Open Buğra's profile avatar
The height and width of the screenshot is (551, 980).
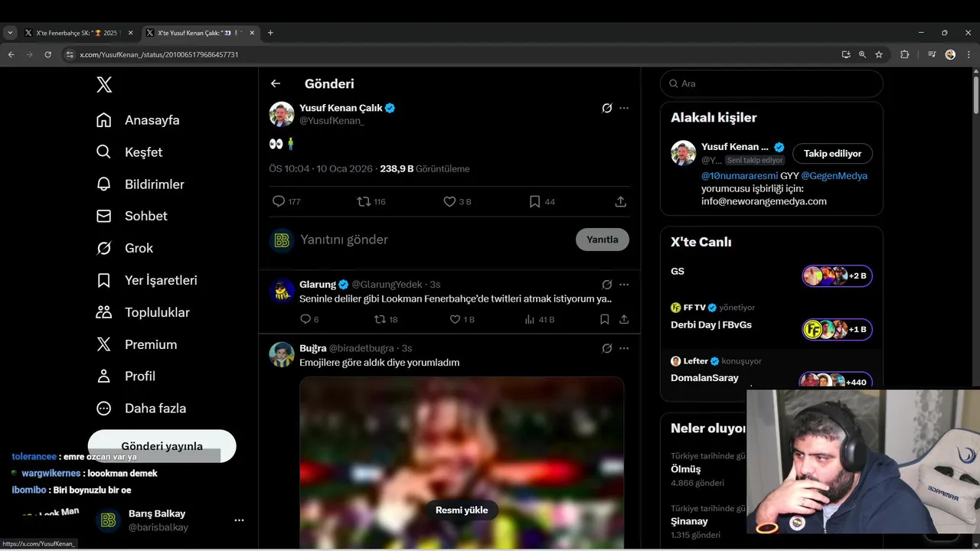(282, 354)
